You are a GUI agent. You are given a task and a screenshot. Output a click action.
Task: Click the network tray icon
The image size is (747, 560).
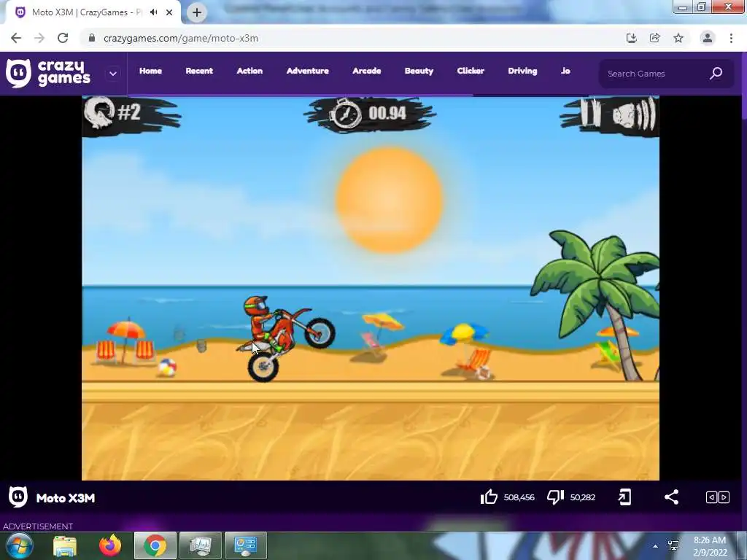(673, 545)
